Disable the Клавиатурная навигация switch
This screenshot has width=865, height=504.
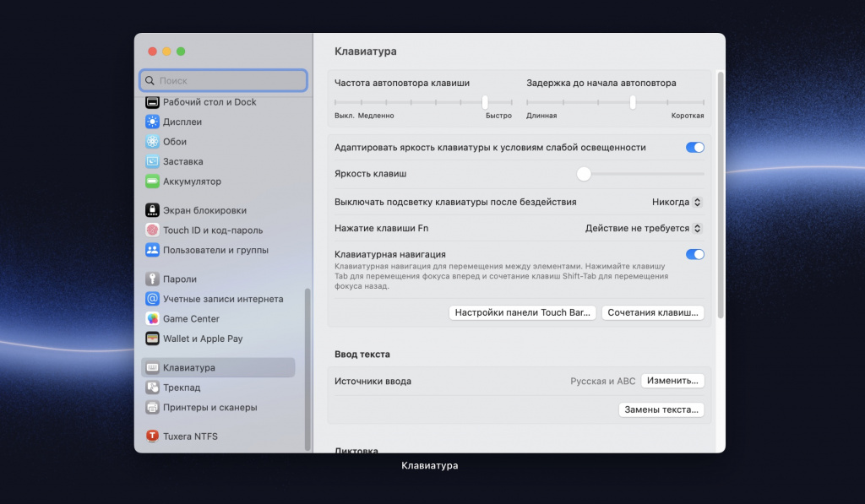point(694,254)
